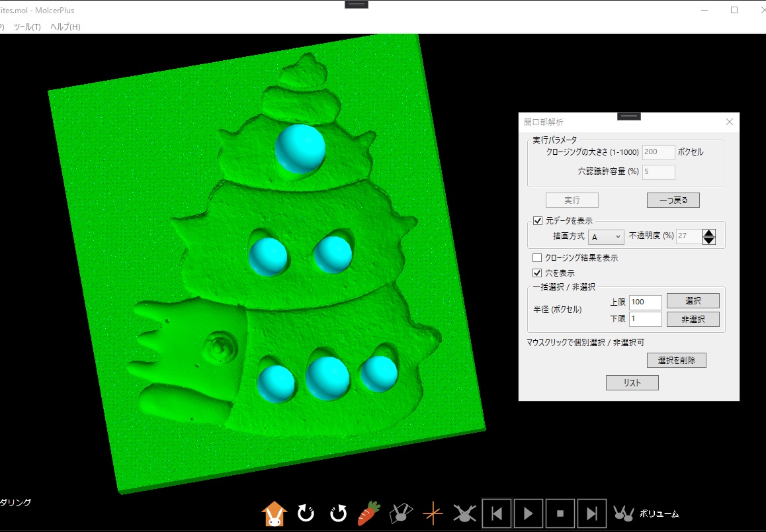The height and width of the screenshot is (532, 766).
Task: Open the ツール(T) menu
Action: tap(27, 27)
